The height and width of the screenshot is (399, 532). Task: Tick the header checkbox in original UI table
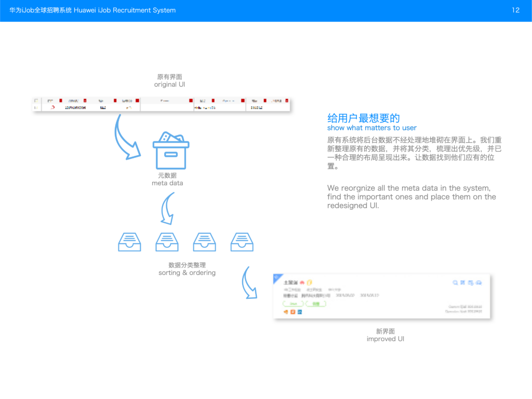point(36,100)
